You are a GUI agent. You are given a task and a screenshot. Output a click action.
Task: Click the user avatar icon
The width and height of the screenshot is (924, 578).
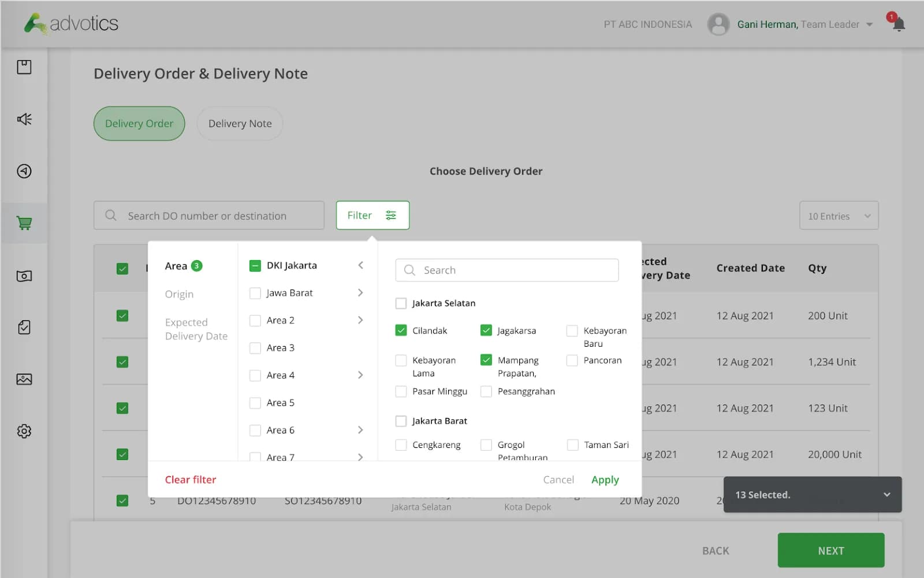point(718,24)
